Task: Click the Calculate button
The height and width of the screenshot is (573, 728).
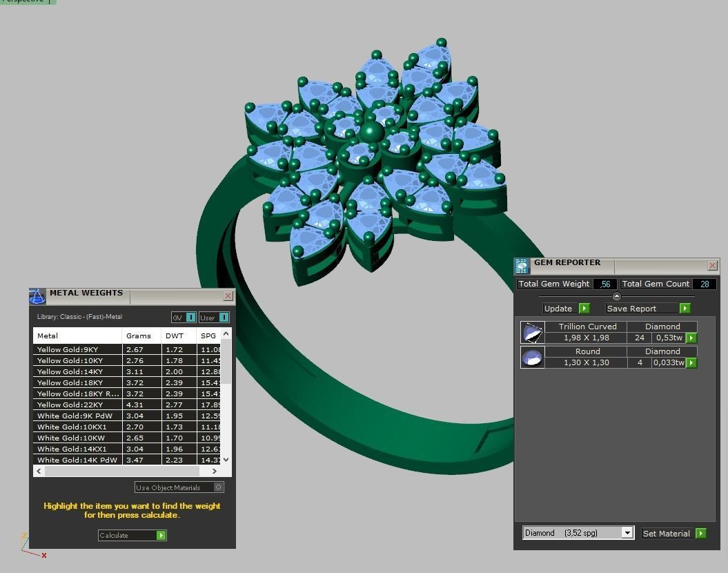Action: click(x=132, y=536)
